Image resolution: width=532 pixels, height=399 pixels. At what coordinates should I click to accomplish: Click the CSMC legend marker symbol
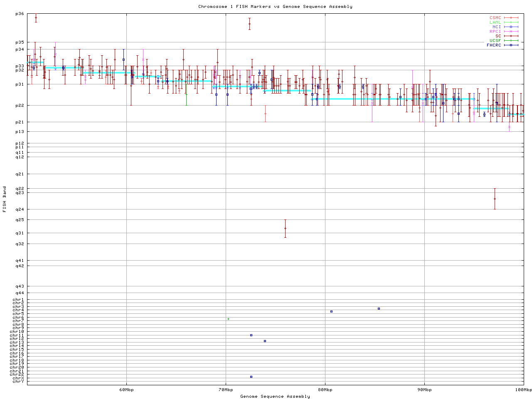pyautogui.click(x=511, y=18)
